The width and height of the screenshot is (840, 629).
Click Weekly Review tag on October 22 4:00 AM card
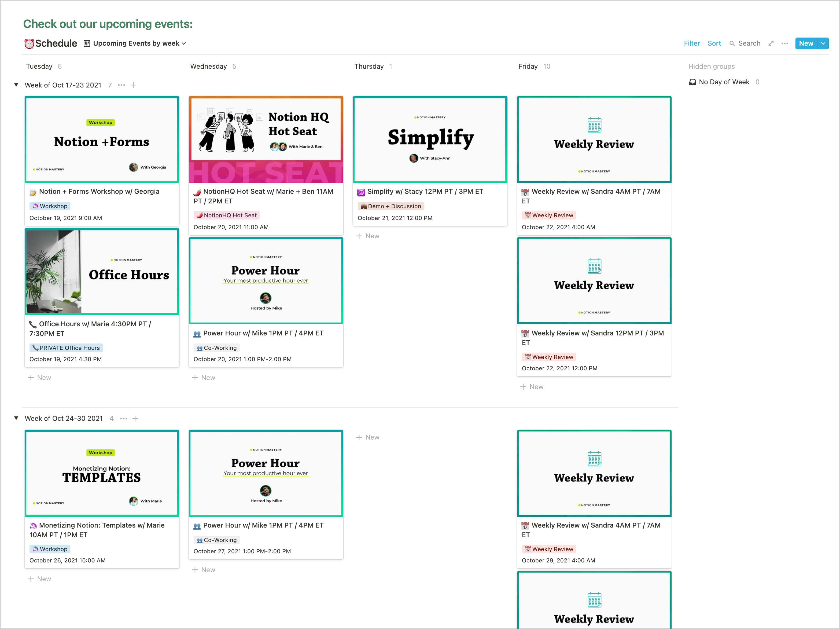pos(549,215)
